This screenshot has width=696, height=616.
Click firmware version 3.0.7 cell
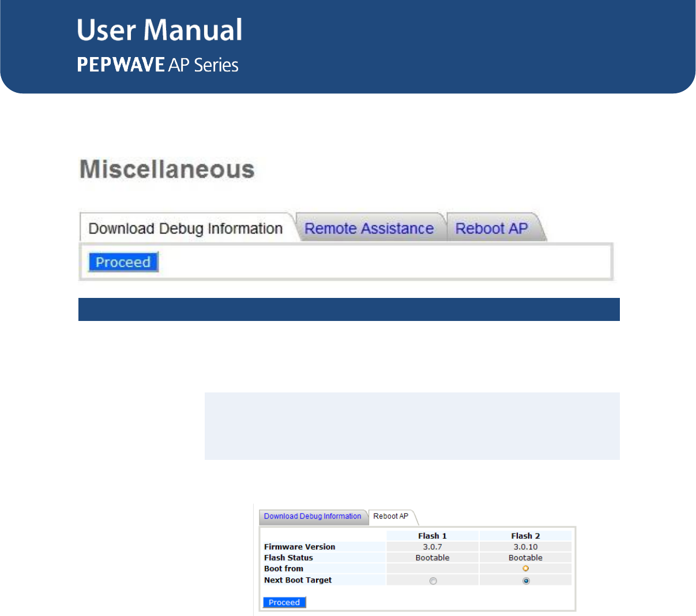432,547
